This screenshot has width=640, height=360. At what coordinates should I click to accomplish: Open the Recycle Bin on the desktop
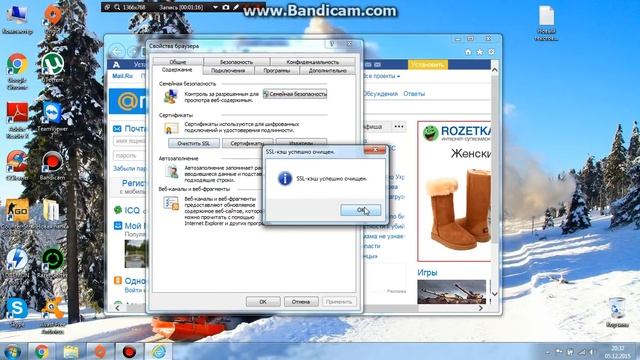617,313
